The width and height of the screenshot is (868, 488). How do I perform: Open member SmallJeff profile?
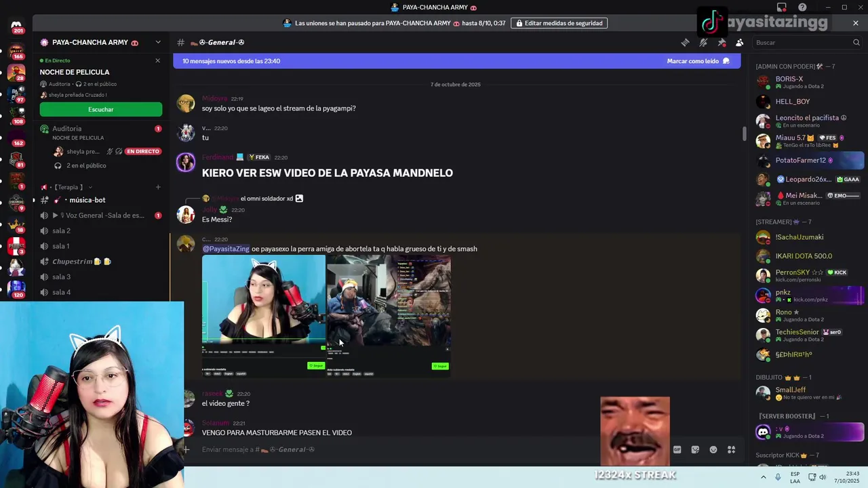pyautogui.click(x=808, y=393)
